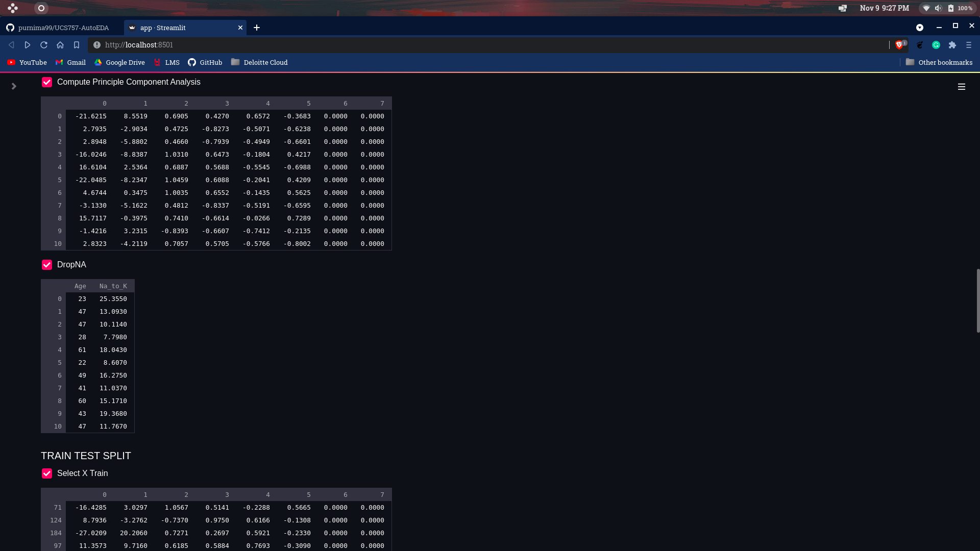The width and height of the screenshot is (980, 551).
Task: Open the Gmail bookmark
Action: [x=70, y=62]
